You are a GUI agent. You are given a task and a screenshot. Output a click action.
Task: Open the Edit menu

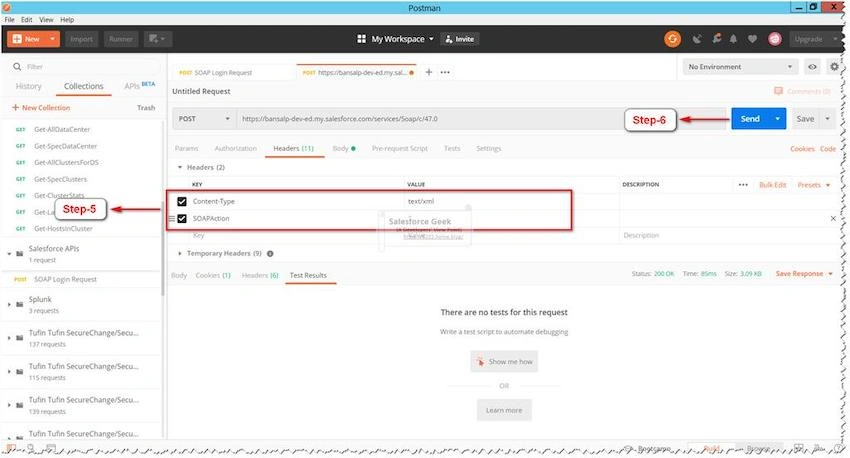pyautogui.click(x=27, y=20)
